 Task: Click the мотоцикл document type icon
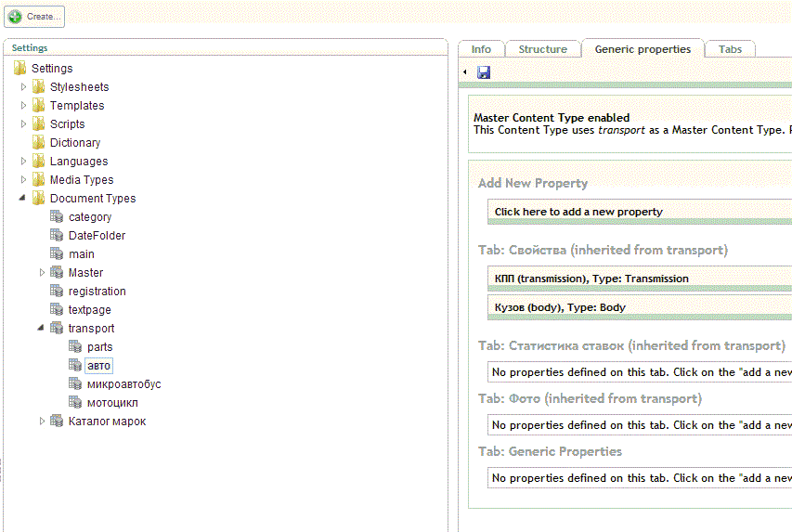pos(75,403)
